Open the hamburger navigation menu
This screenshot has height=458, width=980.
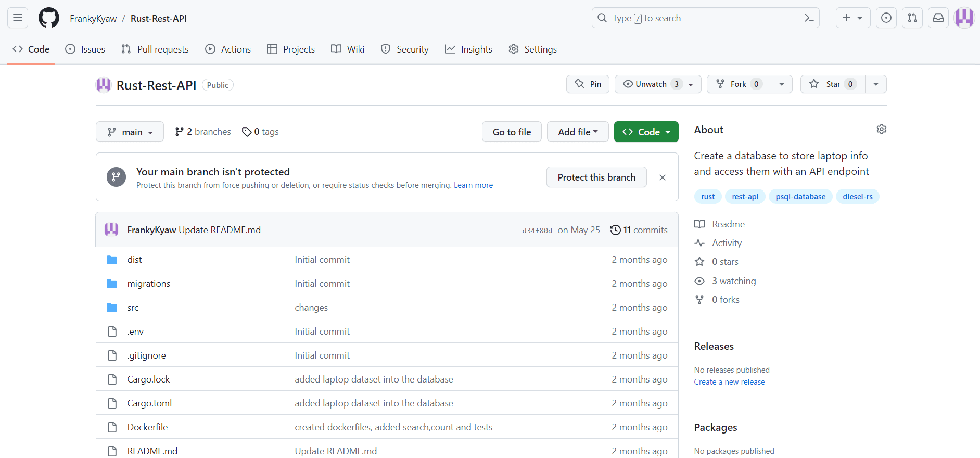tap(18, 18)
